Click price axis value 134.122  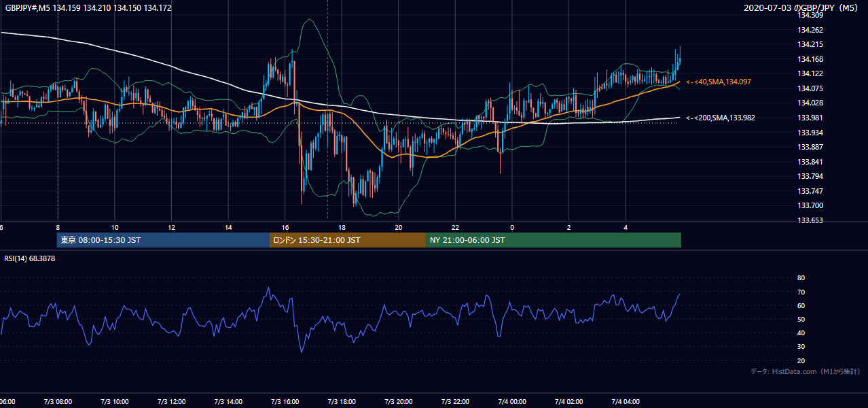pyautogui.click(x=810, y=73)
